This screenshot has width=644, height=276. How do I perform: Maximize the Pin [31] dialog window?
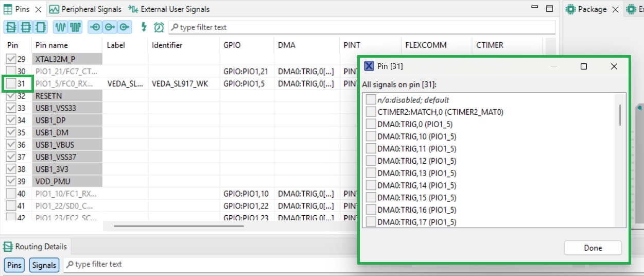pyautogui.click(x=584, y=66)
